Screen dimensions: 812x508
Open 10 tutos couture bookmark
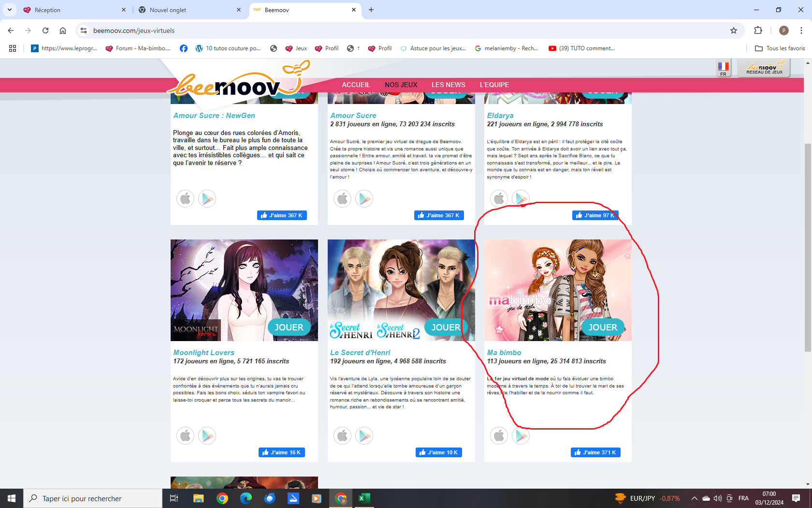[x=228, y=48]
